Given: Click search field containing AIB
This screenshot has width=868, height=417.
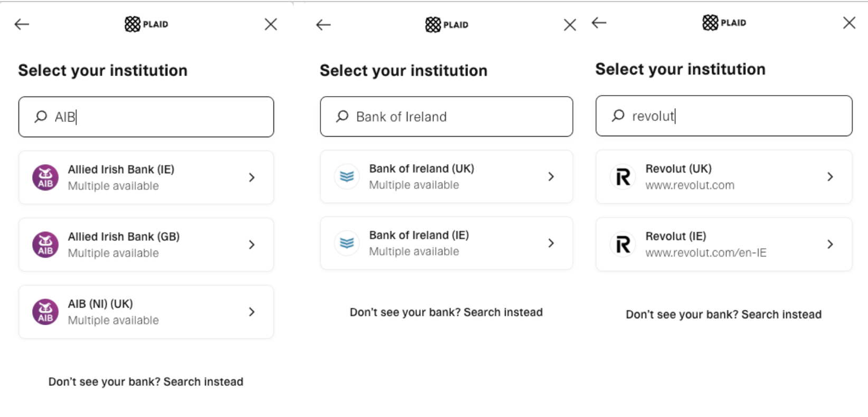Looking at the screenshot, I should click(x=146, y=117).
